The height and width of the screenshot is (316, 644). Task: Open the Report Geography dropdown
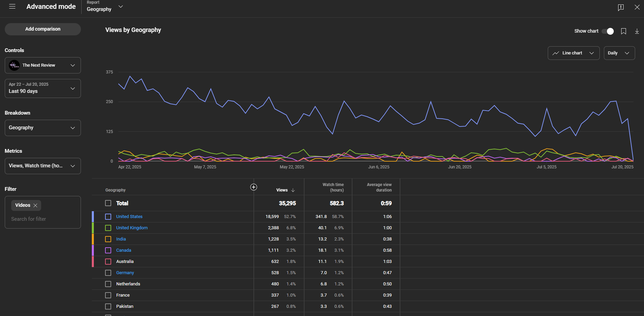[x=105, y=7]
